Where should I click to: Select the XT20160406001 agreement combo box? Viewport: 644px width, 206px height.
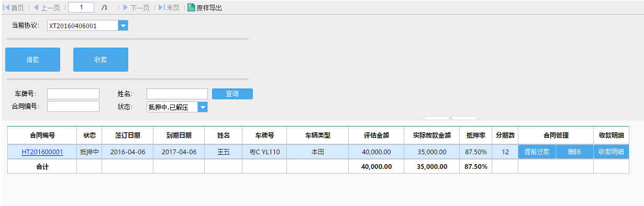point(87,26)
